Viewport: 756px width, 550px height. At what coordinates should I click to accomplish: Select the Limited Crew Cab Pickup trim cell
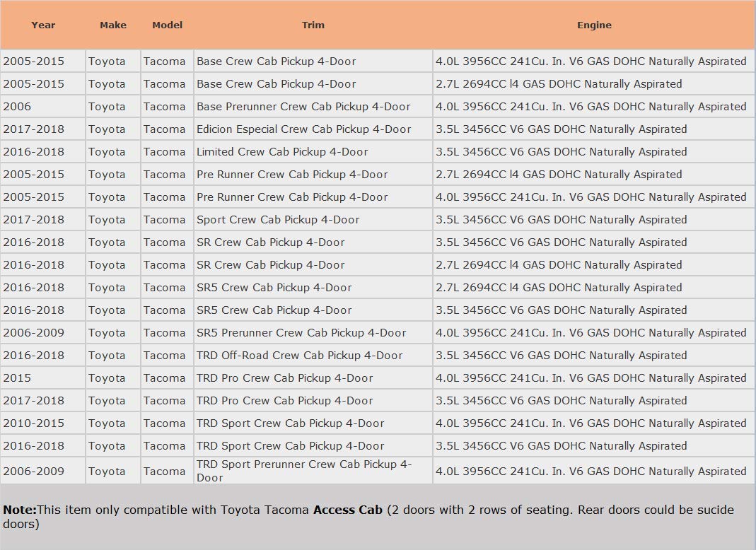coord(313,152)
